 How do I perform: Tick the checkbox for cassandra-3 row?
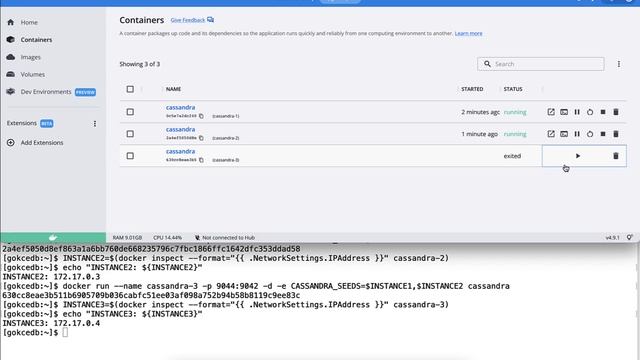pos(130,156)
